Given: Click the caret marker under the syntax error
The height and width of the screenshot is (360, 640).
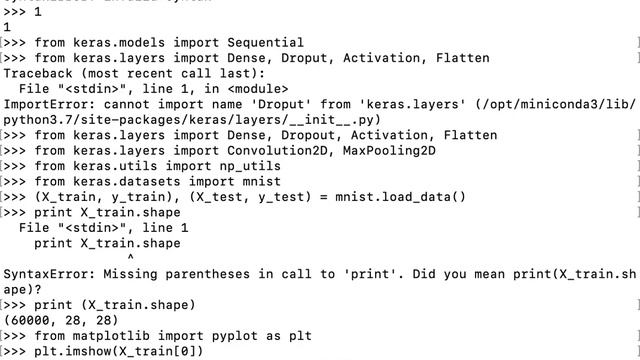Looking at the screenshot, I should tap(130, 258).
